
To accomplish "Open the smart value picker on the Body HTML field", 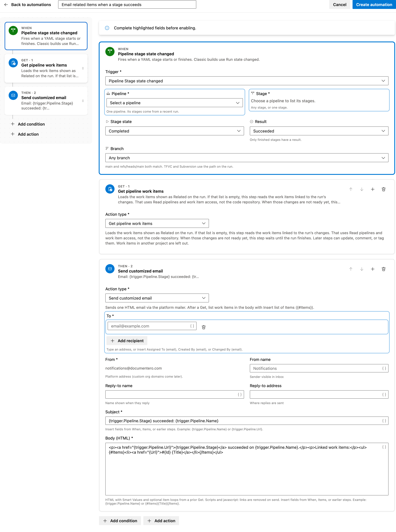I will click(384, 447).
